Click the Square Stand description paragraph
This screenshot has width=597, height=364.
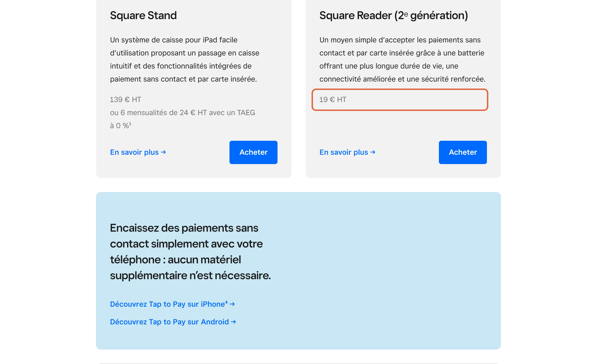click(x=185, y=59)
